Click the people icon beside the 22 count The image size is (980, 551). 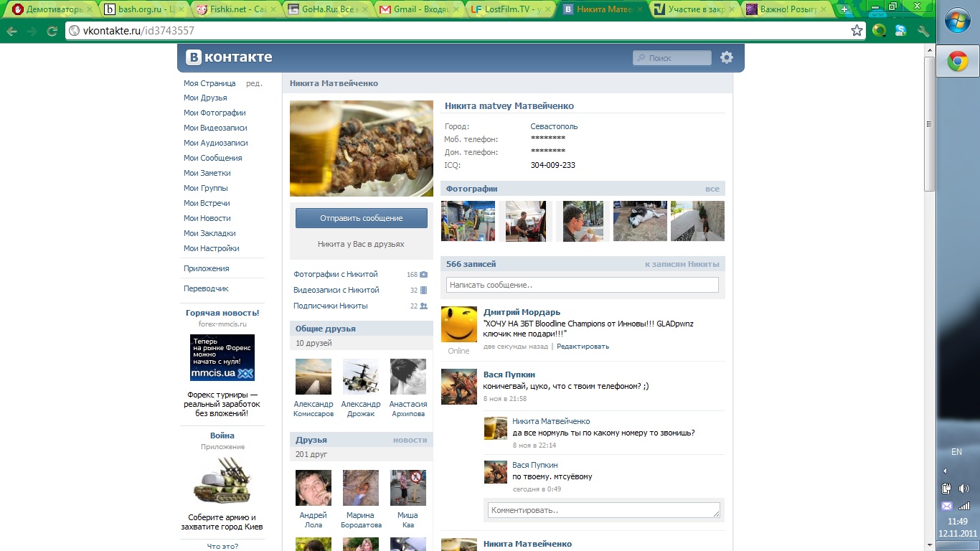[423, 306]
